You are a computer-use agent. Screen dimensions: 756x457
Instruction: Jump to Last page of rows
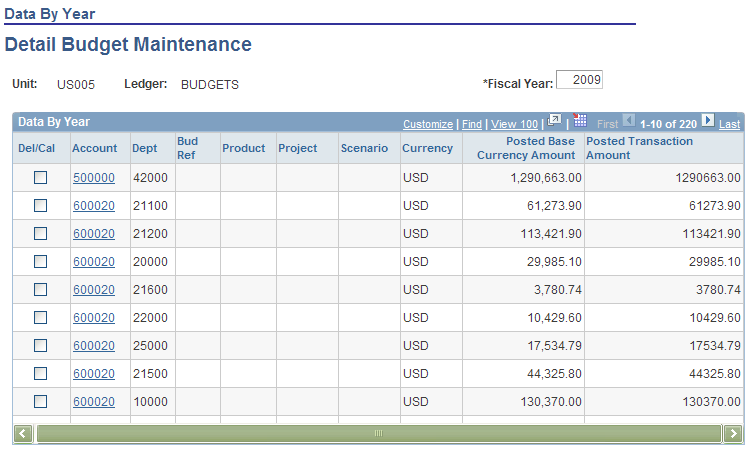[x=729, y=124]
